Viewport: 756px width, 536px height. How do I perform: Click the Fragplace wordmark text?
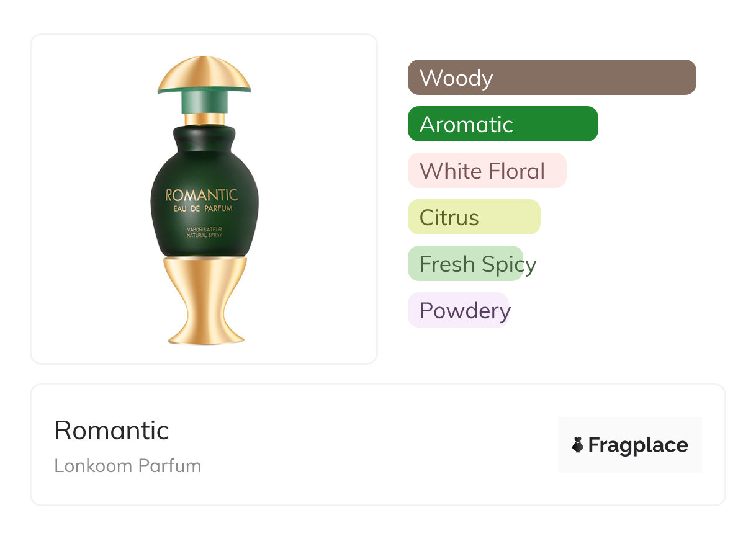click(637, 445)
